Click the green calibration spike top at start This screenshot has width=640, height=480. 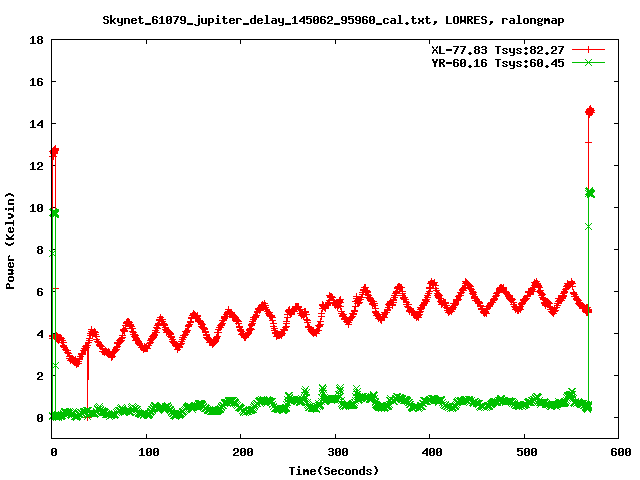54,213
